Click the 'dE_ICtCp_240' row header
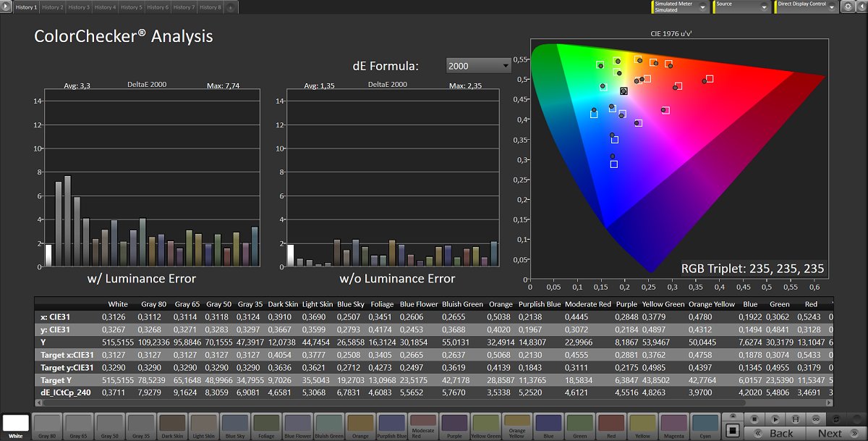This screenshot has width=868, height=441. pyautogui.click(x=65, y=392)
